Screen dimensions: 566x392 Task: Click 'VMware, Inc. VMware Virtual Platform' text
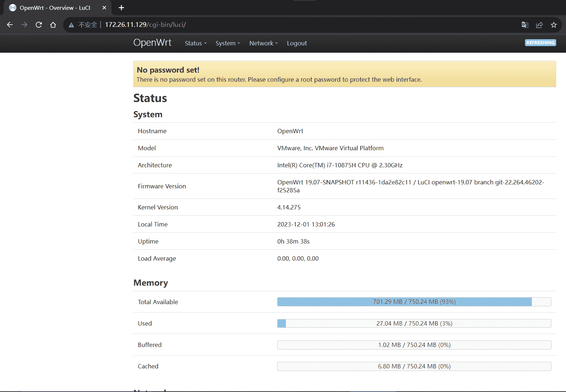(330, 148)
